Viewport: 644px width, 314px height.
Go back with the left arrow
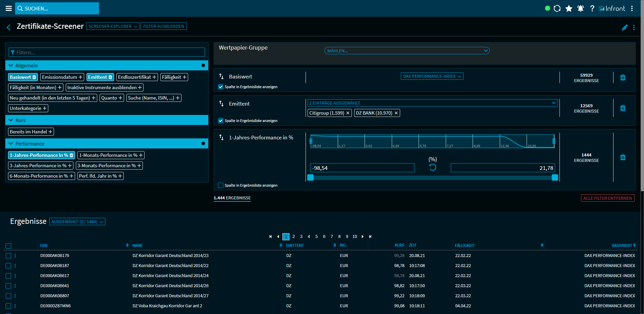9,27
